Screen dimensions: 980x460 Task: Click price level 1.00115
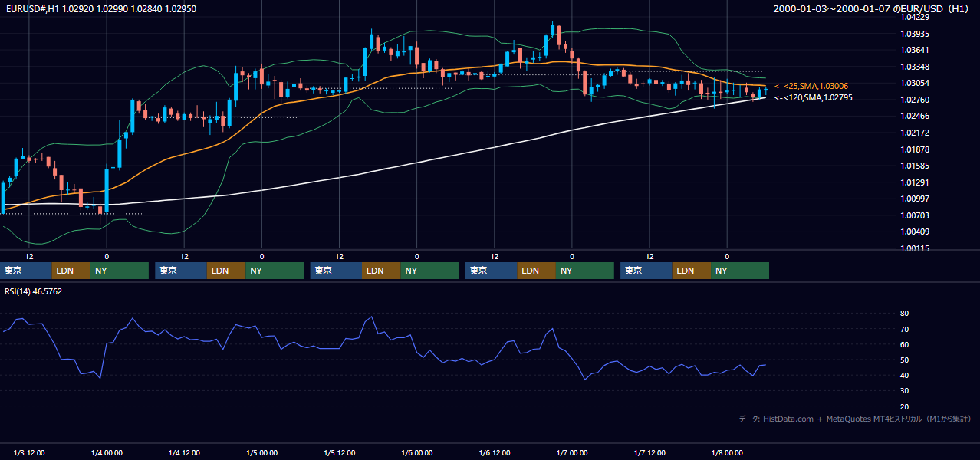[x=916, y=248]
